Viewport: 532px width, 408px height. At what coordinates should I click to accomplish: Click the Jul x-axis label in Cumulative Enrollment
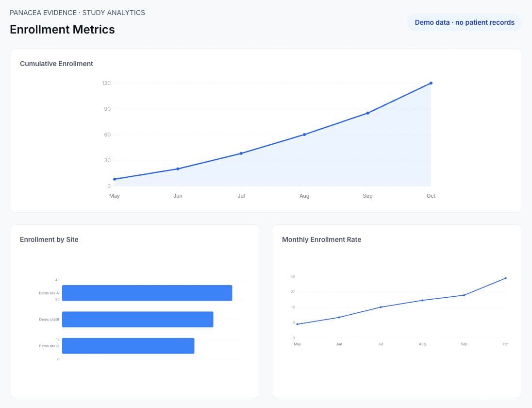click(x=241, y=196)
